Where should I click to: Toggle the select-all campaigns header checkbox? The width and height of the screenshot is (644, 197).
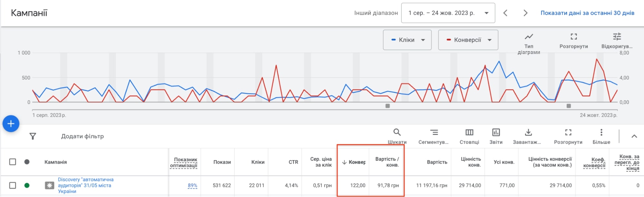(x=13, y=162)
